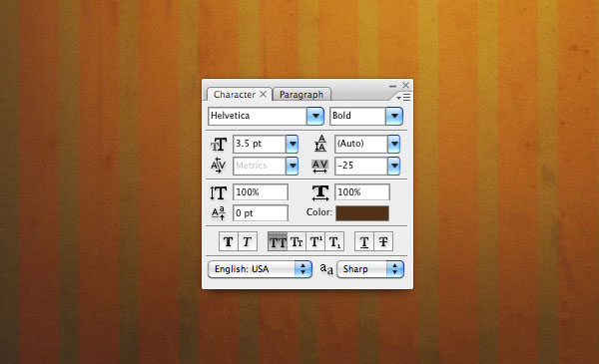
Task: Open the Metrics kerning dropdown arrow
Action: click(x=293, y=166)
